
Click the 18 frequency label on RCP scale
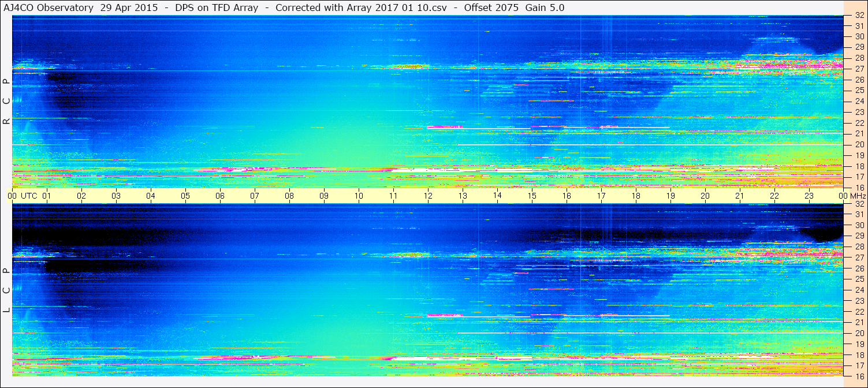point(859,166)
